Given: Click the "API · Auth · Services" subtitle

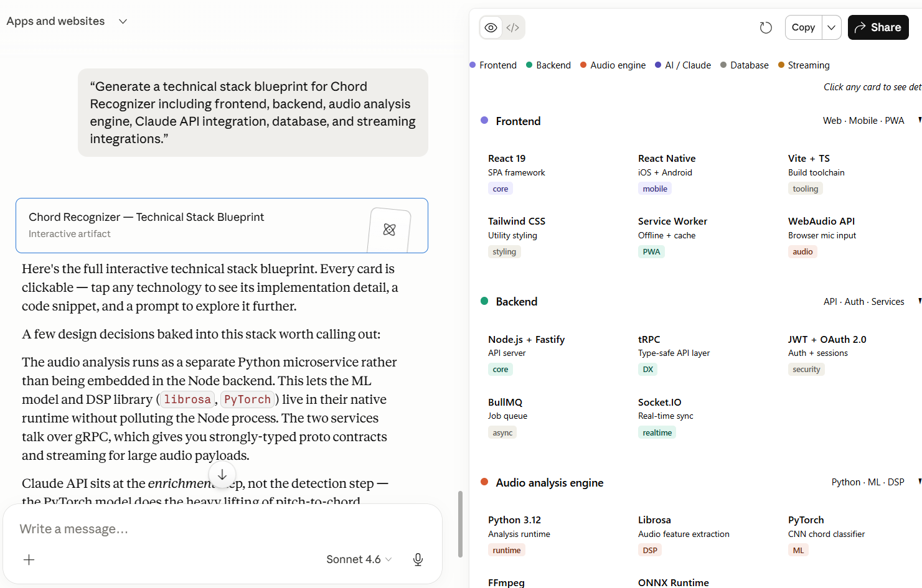Looking at the screenshot, I should [863, 302].
